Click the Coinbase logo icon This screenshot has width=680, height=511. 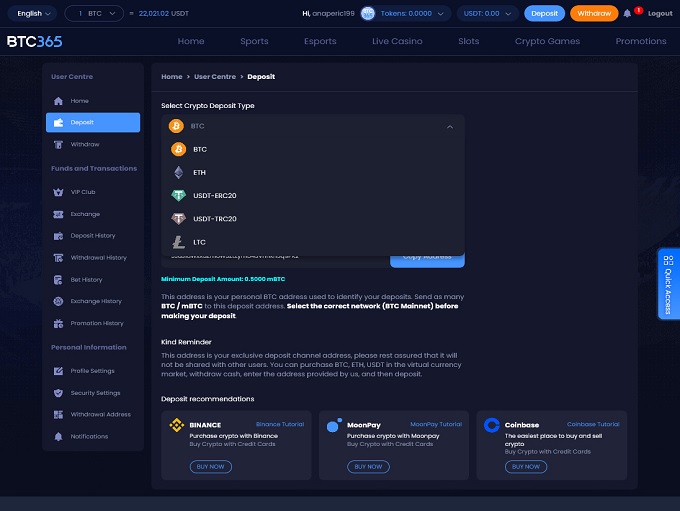(491, 425)
